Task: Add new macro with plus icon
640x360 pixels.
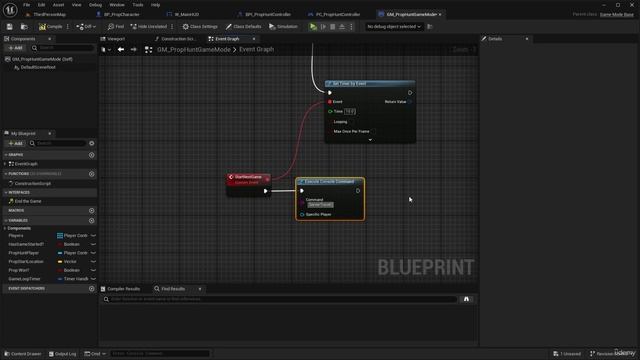Action: (91, 211)
